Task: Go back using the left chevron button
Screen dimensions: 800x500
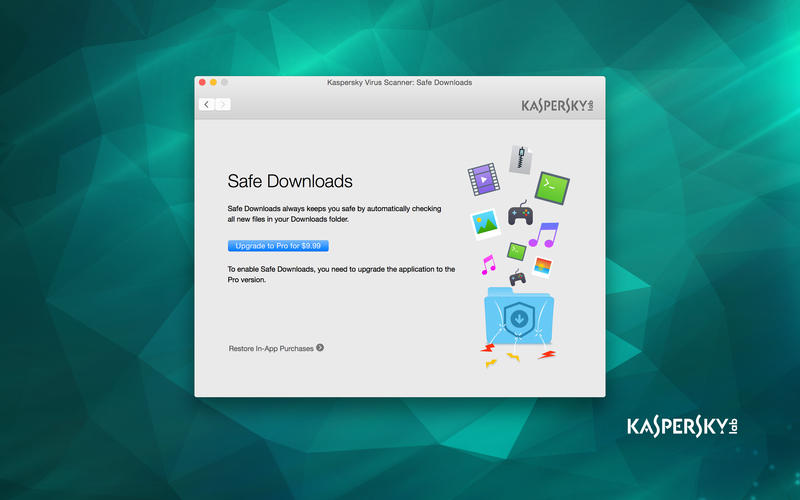Action: tap(206, 104)
